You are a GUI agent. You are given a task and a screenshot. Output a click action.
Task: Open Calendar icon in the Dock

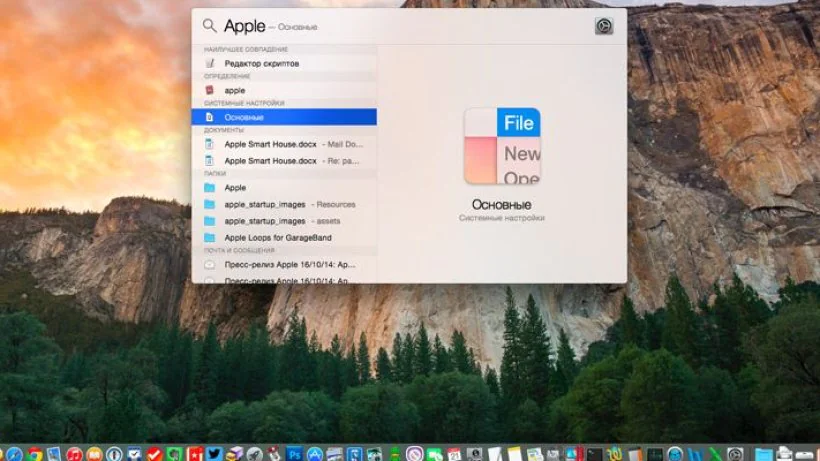click(x=454, y=454)
